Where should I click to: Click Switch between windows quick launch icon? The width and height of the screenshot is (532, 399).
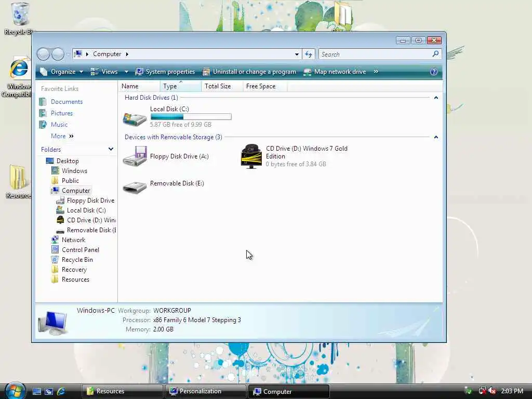(48, 391)
